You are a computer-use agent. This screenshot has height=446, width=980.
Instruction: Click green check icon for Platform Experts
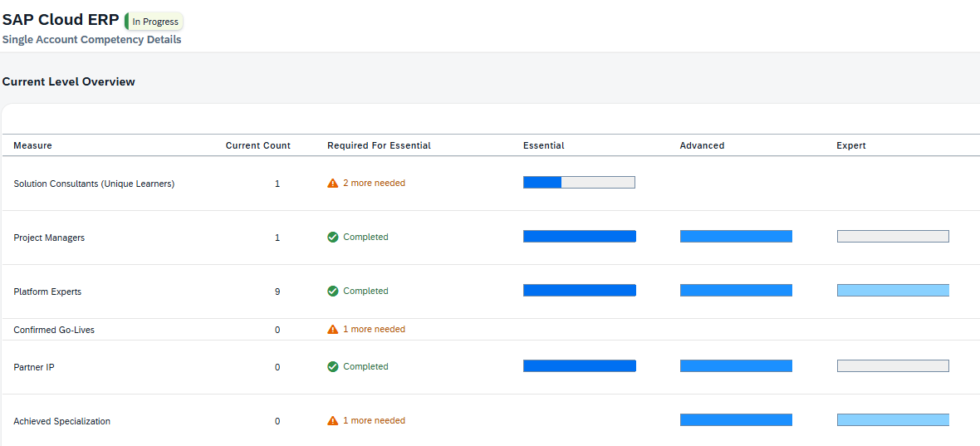click(x=333, y=292)
